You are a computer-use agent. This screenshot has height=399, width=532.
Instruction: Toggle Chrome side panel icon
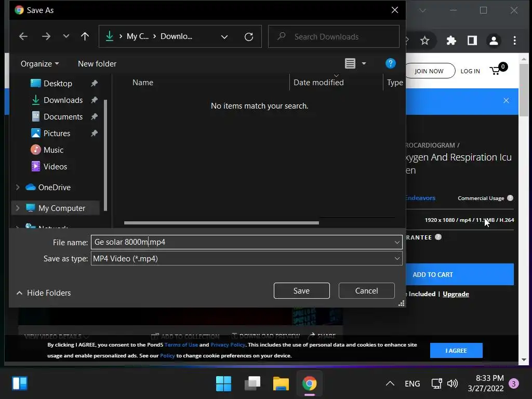click(x=472, y=41)
